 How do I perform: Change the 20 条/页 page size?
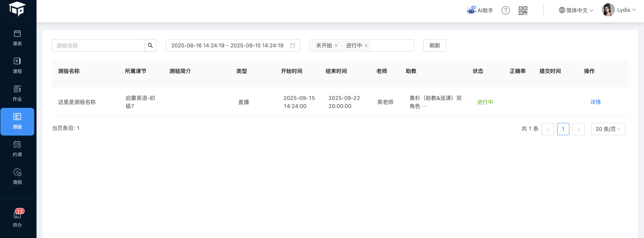point(608,129)
